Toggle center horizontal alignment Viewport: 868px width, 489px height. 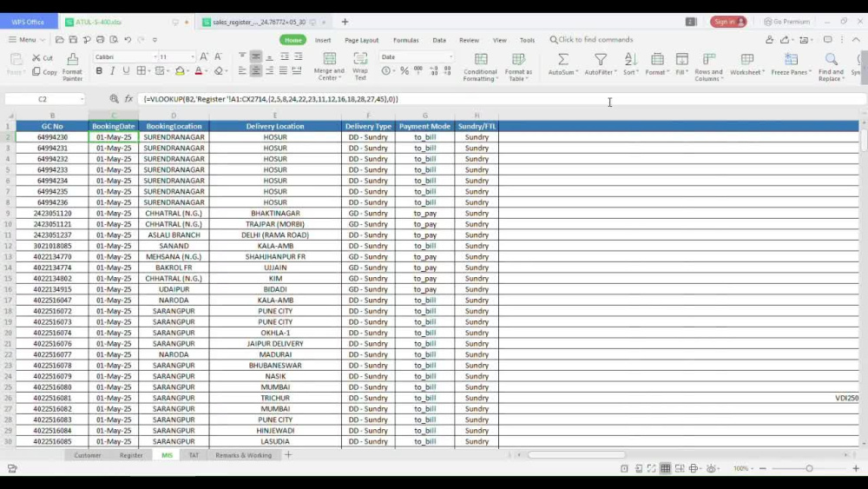point(256,71)
